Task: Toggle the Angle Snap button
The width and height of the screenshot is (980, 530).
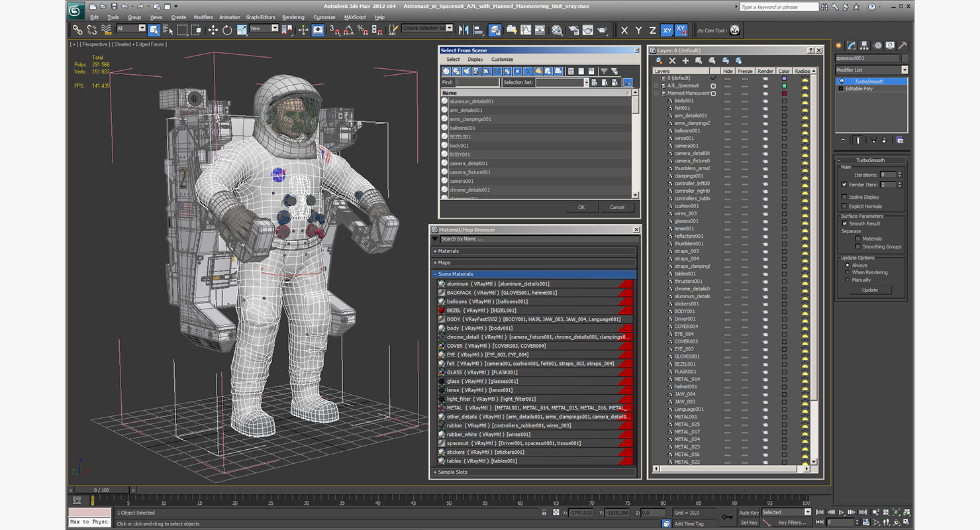Action: pyautogui.click(x=348, y=30)
